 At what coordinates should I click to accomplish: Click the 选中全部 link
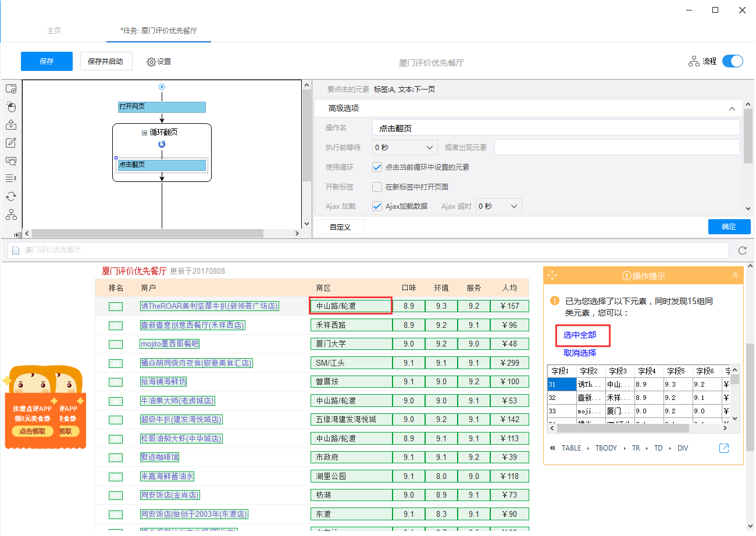(x=580, y=335)
